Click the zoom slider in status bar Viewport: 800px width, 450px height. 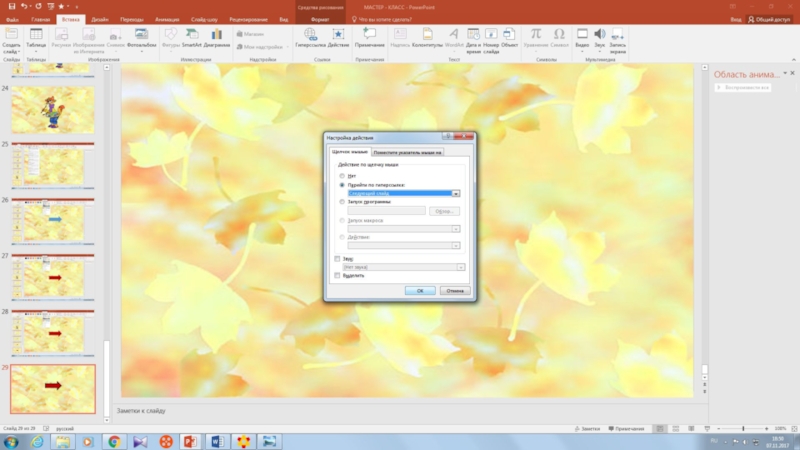[x=743, y=428]
